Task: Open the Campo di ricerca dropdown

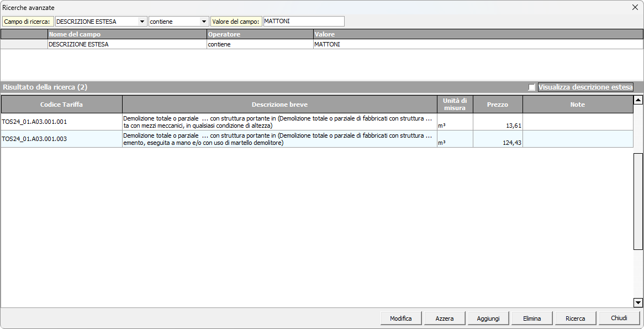Action: click(x=142, y=22)
